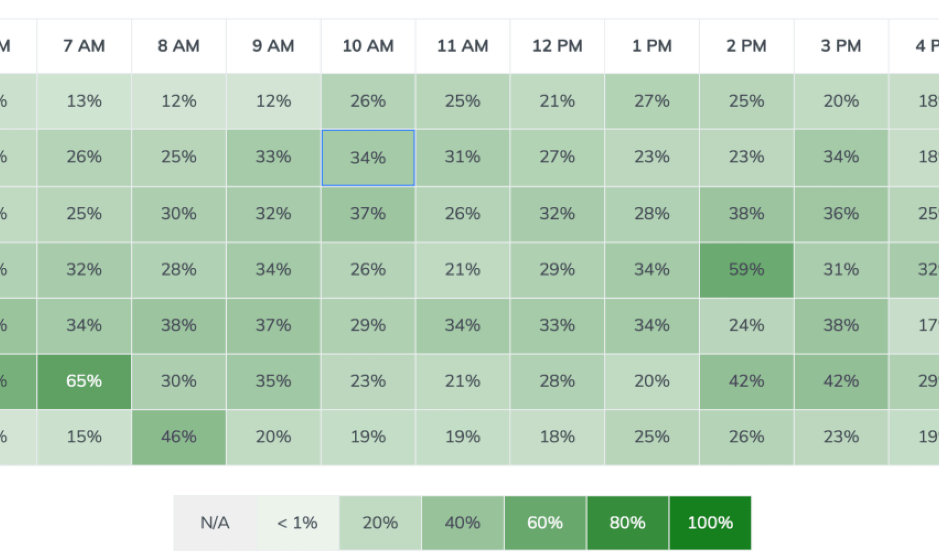Image resolution: width=939 pixels, height=560 pixels.
Task: Click the 1 PM column header
Action: click(652, 46)
